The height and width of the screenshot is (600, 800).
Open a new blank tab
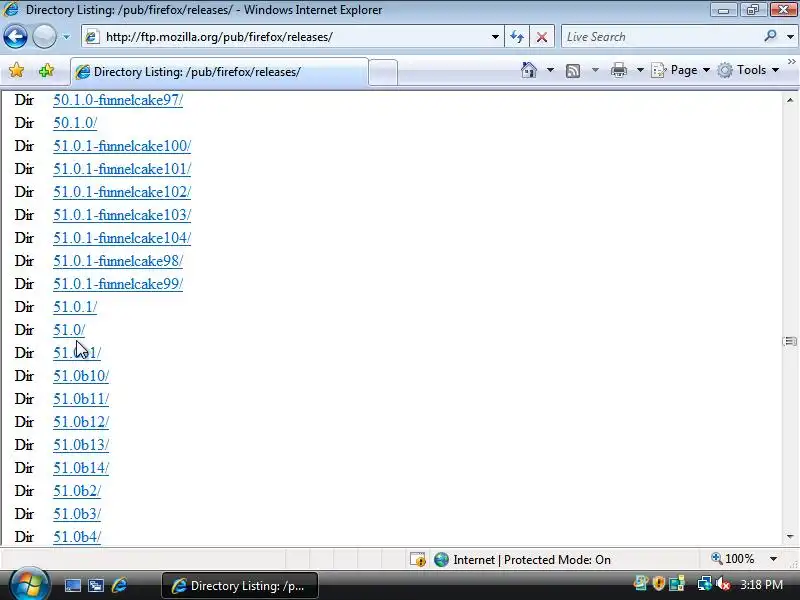point(383,72)
